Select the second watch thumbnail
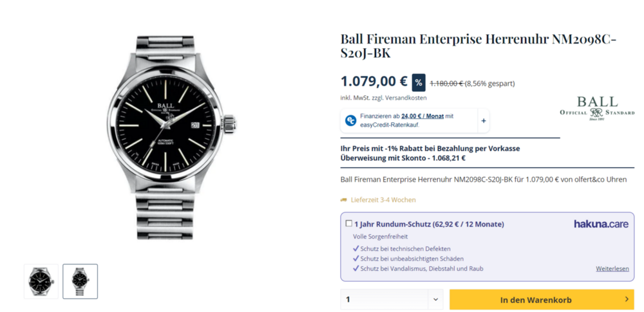Image resolution: width=644 pixels, height=312 pixels. [80, 281]
